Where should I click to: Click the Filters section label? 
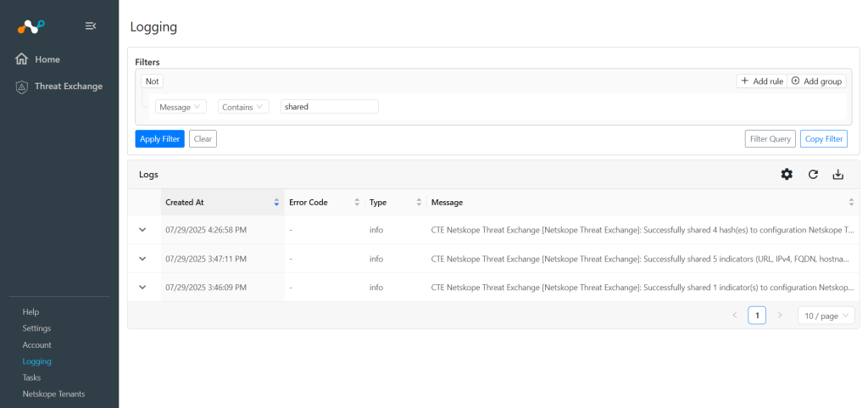147,62
